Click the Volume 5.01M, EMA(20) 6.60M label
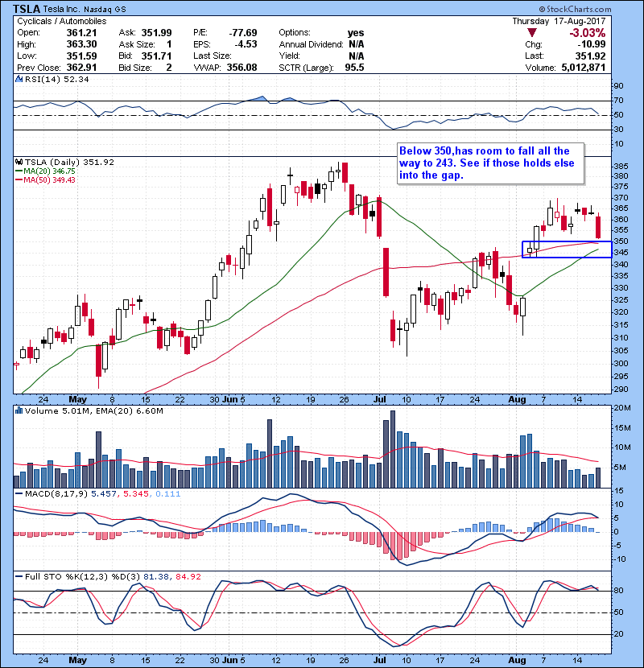 point(93,410)
